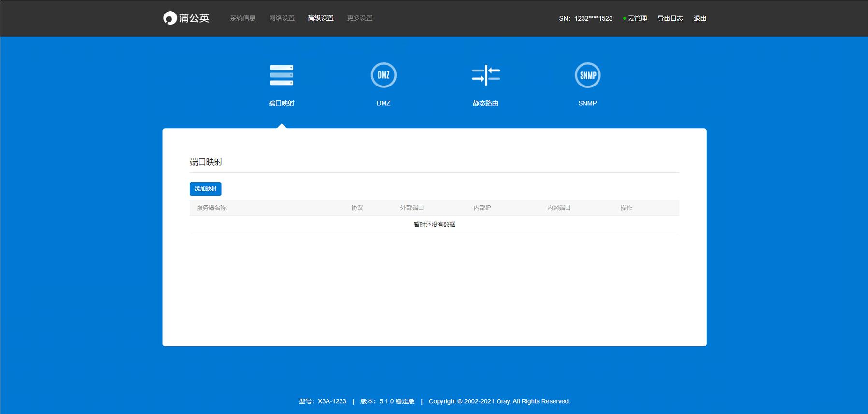Image resolution: width=868 pixels, height=414 pixels.
Task: Open the SNMP circular icon
Action: pyautogui.click(x=588, y=75)
